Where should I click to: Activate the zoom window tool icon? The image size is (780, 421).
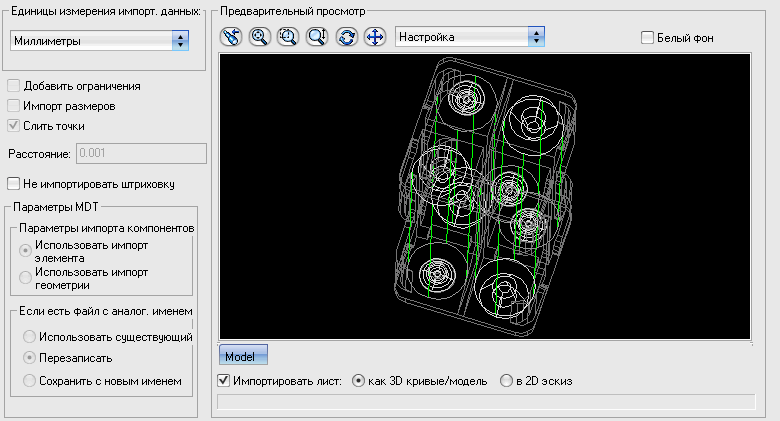tap(289, 37)
